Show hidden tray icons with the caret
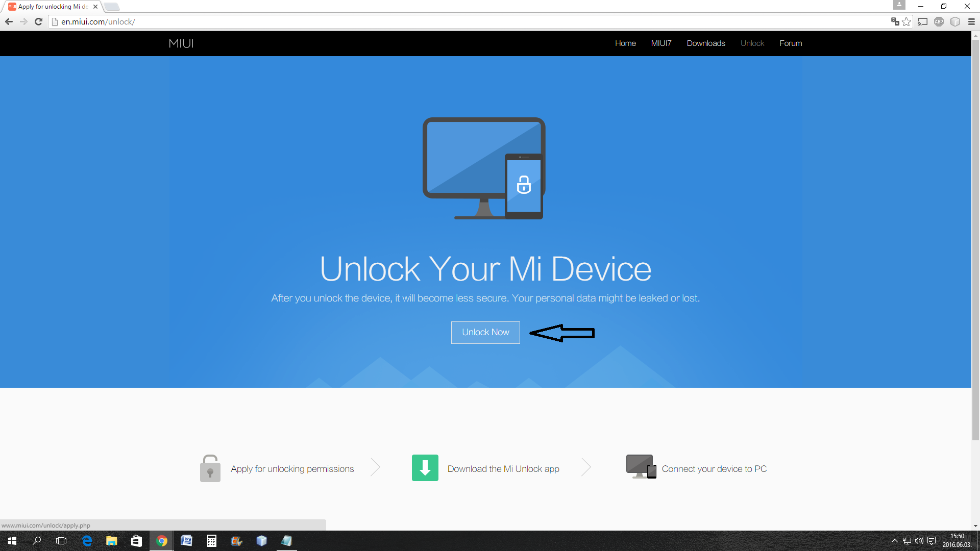Screen dimensions: 980x551 coord(894,541)
